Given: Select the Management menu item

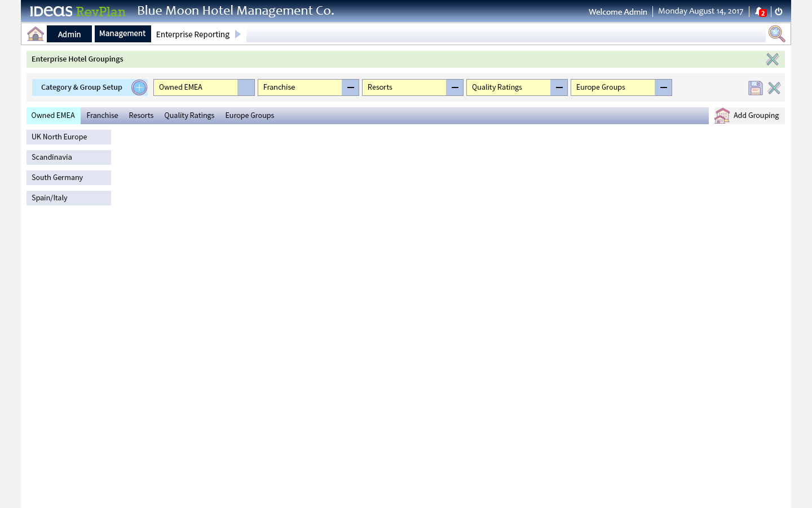Looking at the screenshot, I should coord(122,33).
